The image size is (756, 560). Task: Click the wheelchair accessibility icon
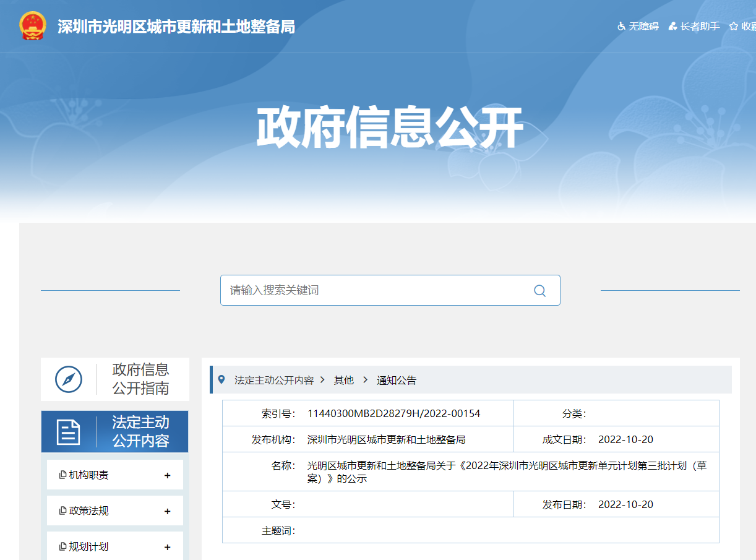pyautogui.click(x=621, y=27)
